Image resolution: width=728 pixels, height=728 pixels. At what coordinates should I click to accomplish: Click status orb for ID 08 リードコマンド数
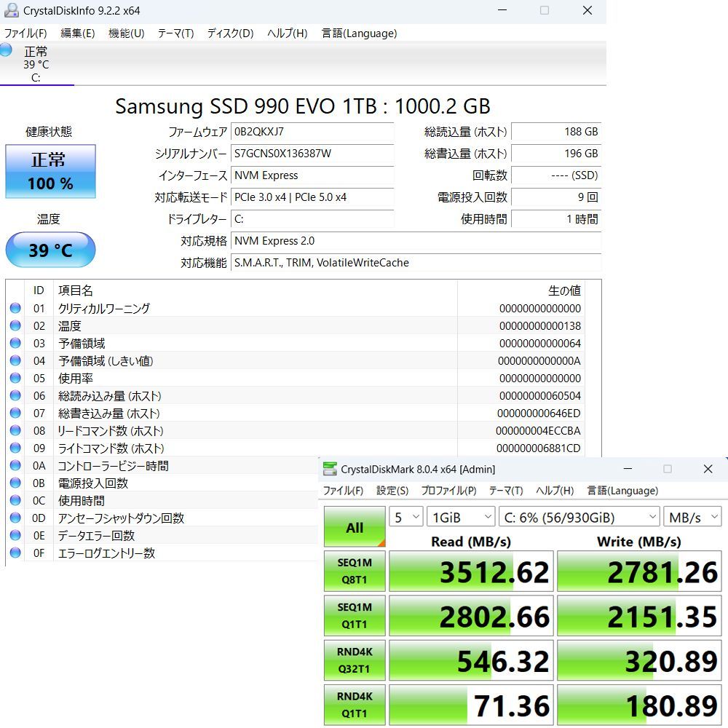tap(15, 430)
